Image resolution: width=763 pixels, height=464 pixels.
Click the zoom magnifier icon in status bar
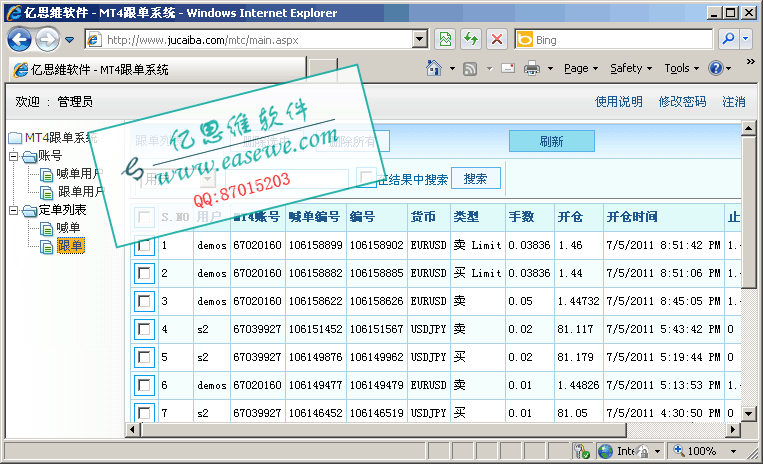(x=678, y=450)
